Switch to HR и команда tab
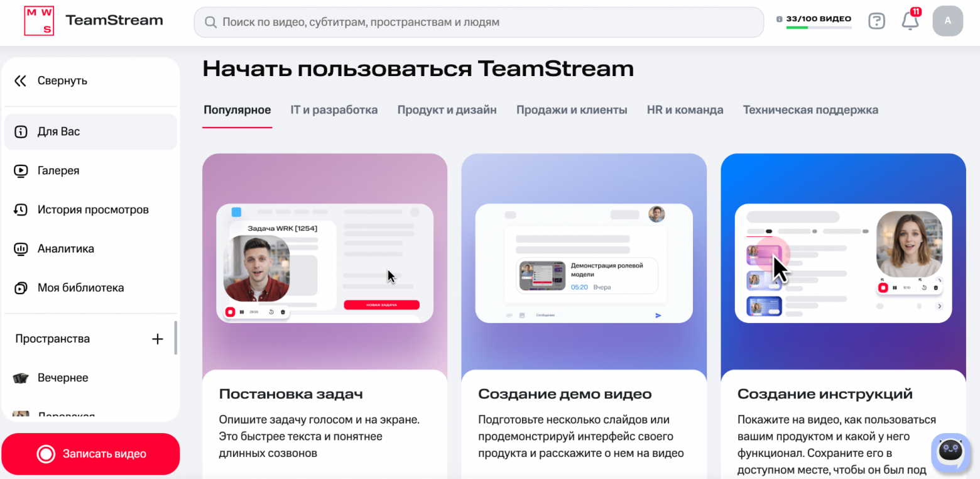 coord(685,110)
